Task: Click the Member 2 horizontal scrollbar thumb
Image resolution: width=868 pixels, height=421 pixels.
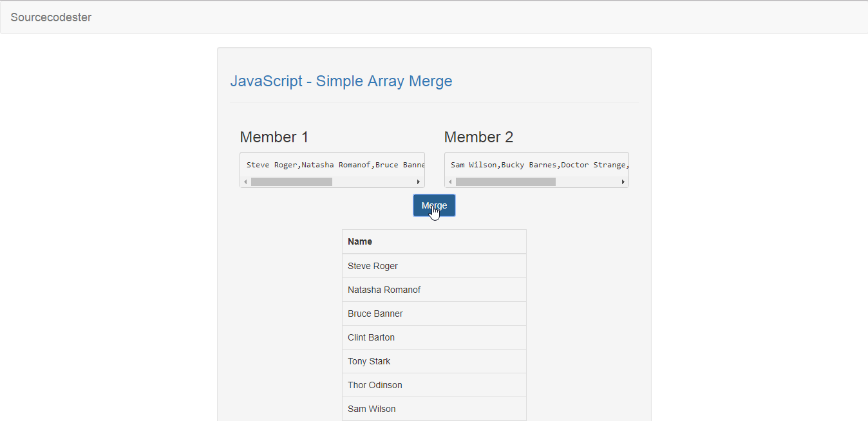Action: pos(505,182)
